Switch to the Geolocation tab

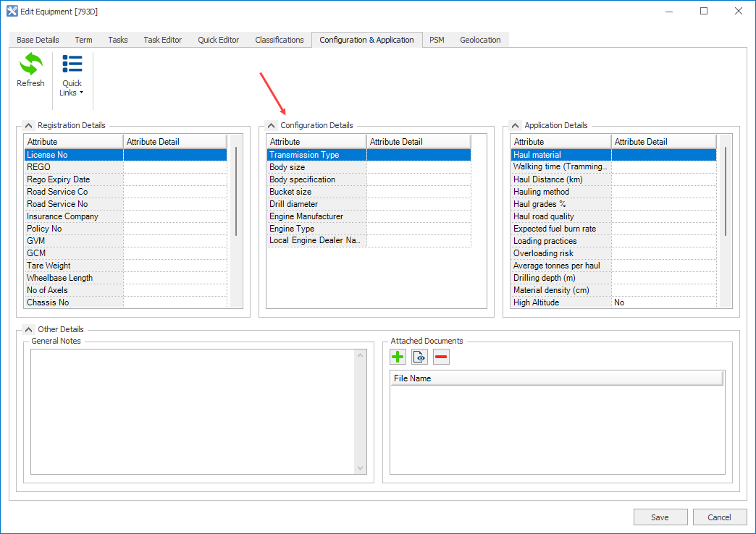[x=480, y=40]
